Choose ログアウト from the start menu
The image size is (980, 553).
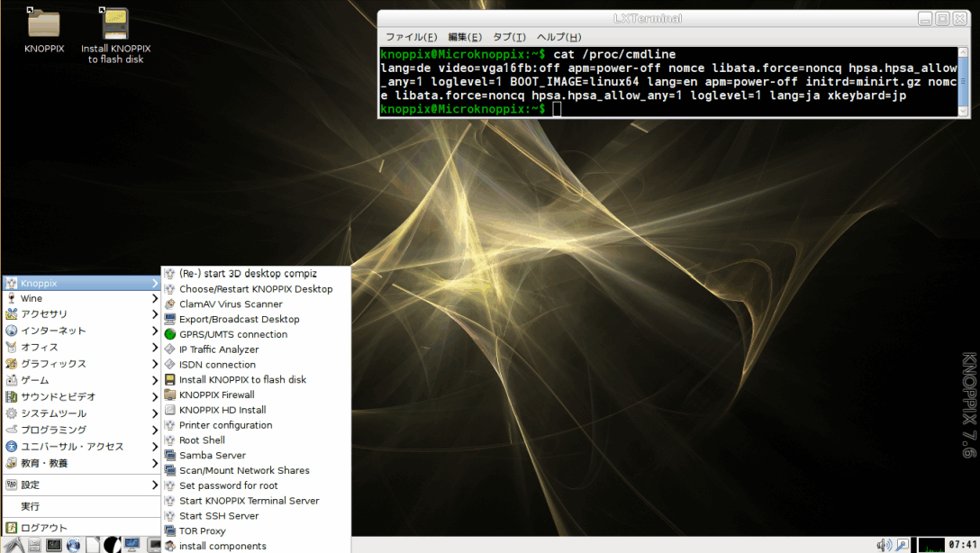82,528
